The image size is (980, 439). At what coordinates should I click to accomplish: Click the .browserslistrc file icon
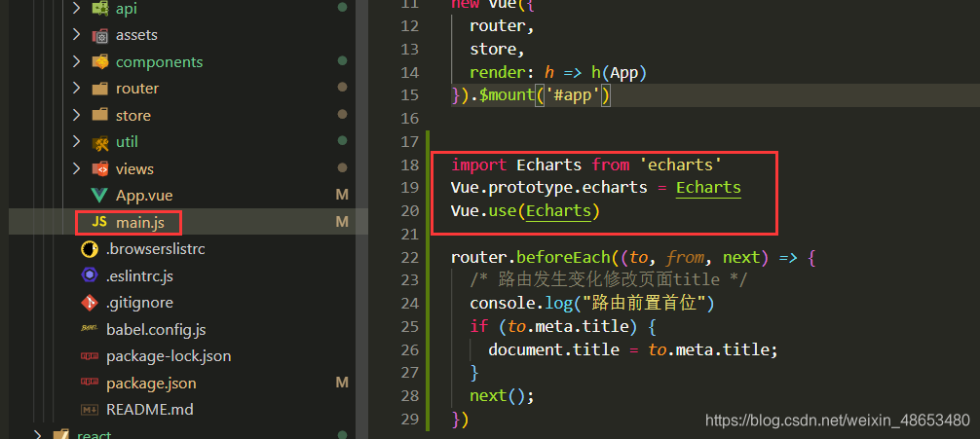90,249
